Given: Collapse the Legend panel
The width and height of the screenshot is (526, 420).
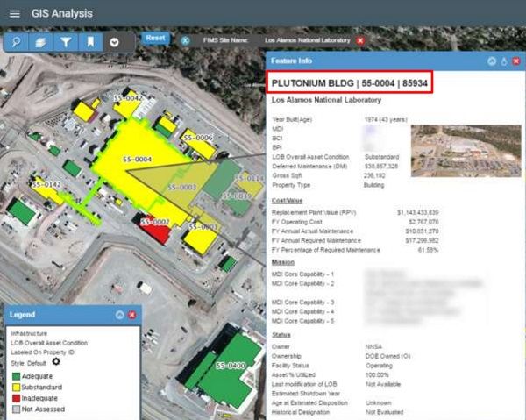Looking at the screenshot, I should click(120, 315).
